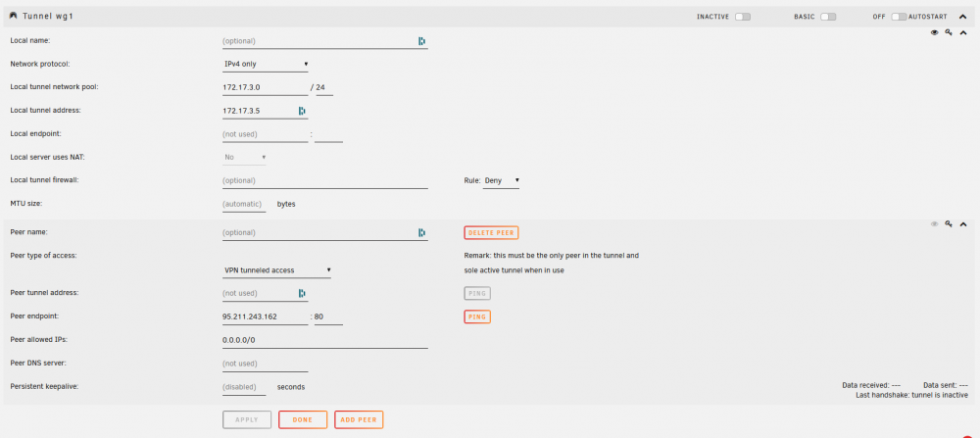Click the WireGuard logo next to Tunnel wg1
The image size is (980, 438).
(x=14, y=17)
